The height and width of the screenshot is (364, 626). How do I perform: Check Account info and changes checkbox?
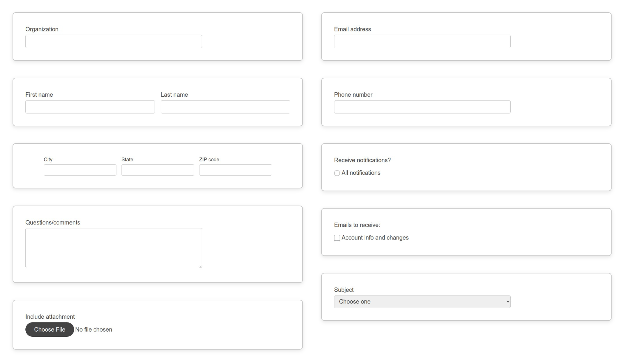(x=337, y=238)
